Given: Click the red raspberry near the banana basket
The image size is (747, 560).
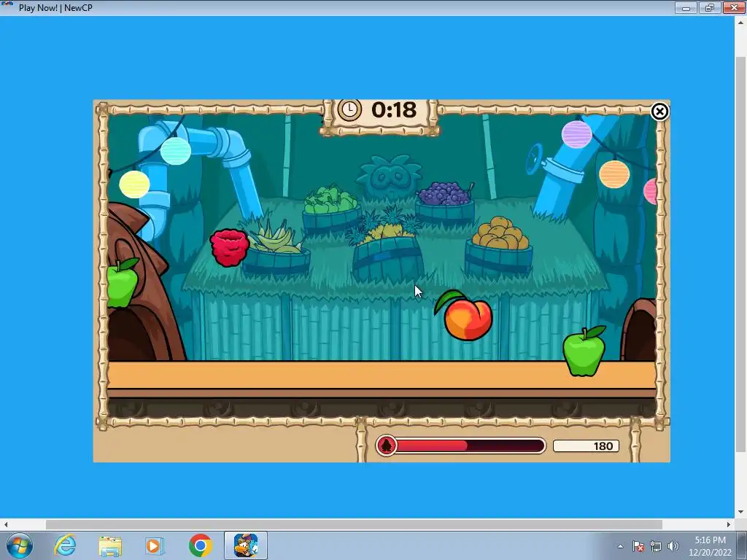Looking at the screenshot, I should click(230, 248).
